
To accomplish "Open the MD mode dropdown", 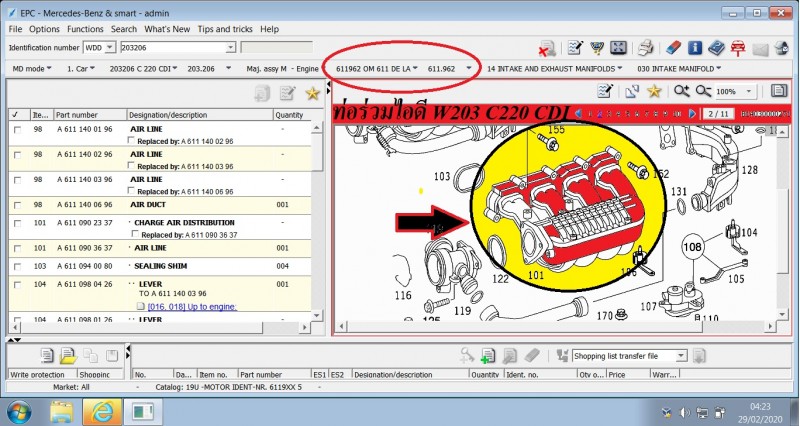I will click(x=32, y=68).
